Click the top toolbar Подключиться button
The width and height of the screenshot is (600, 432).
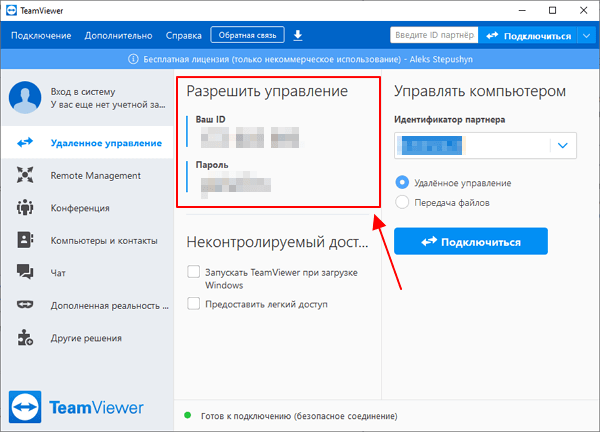[528, 36]
